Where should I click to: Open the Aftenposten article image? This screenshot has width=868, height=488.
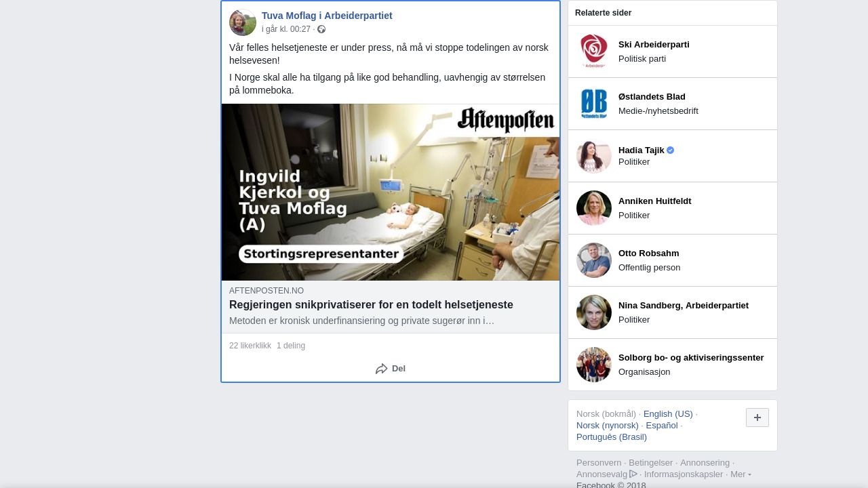(x=391, y=192)
